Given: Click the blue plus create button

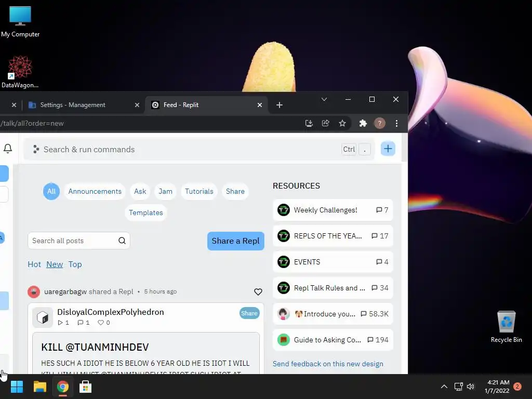Looking at the screenshot, I should (x=388, y=149).
